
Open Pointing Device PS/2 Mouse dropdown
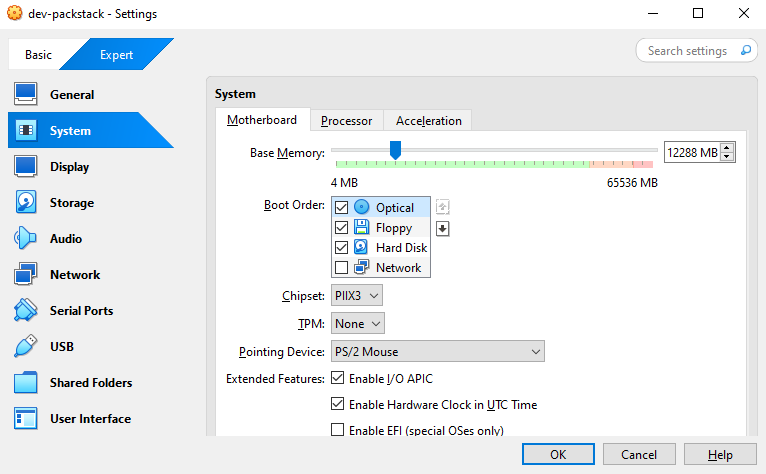pyautogui.click(x=437, y=352)
